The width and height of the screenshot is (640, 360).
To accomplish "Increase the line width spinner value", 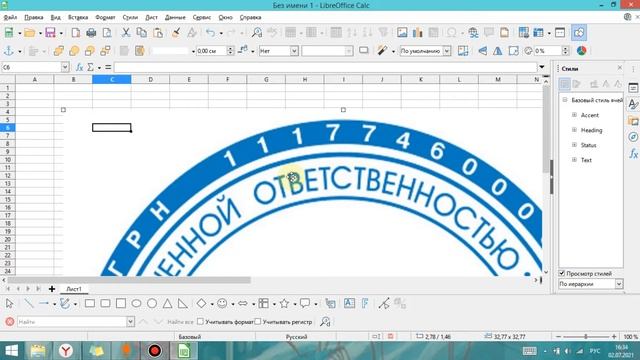I will pyautogui.click(x=230, y=49).
